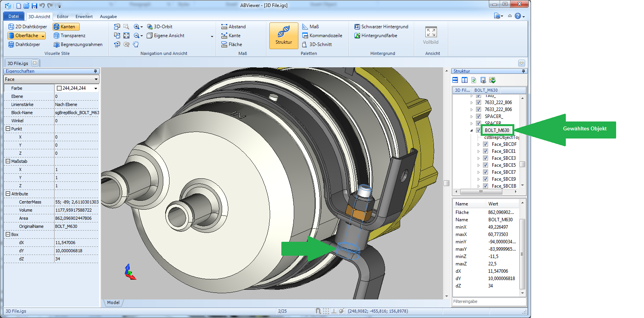Toggle the BOLT_M630 checkbox

point(478,130)
